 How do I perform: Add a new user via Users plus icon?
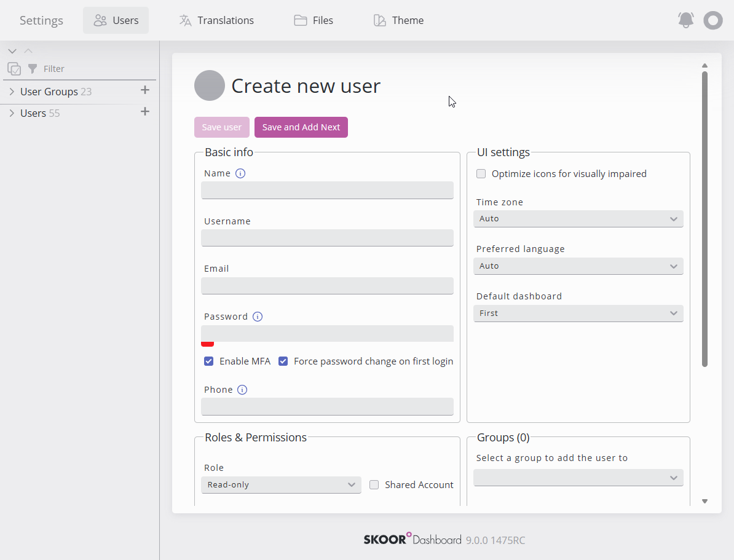pyautogui.click(x=145, y=112)
